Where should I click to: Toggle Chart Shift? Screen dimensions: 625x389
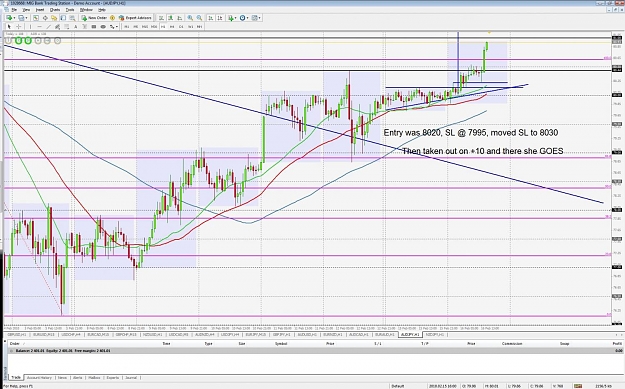220,18
